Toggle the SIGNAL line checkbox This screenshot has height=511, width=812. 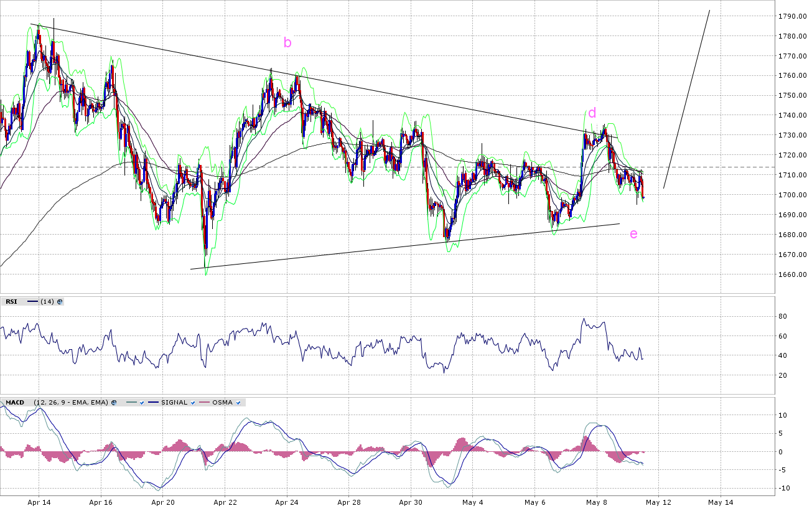[x=194, y=403]
